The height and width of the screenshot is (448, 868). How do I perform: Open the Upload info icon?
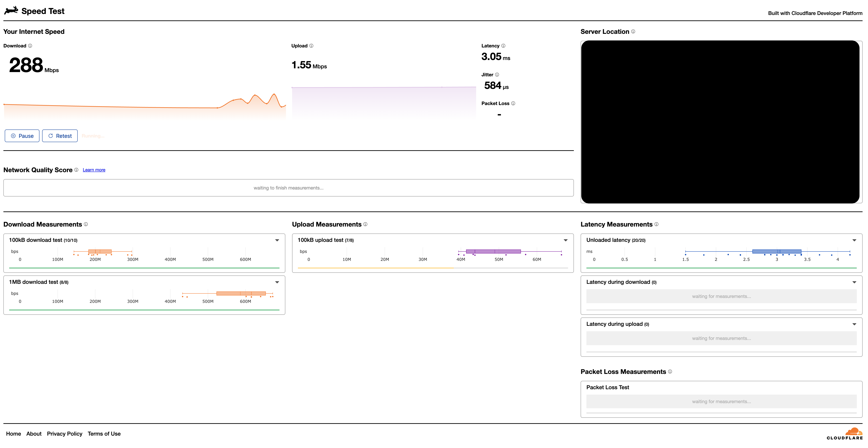pyautogui.click(x=311, y=46)
